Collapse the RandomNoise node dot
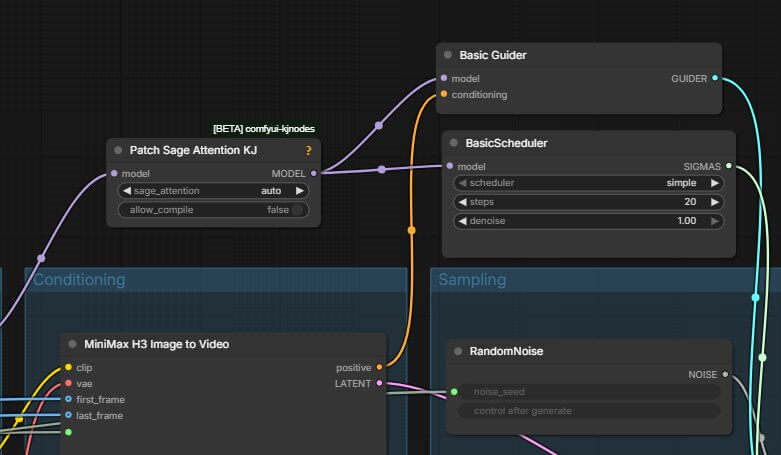Viewport: 781px width, 455px height. (x=458, y=351)
